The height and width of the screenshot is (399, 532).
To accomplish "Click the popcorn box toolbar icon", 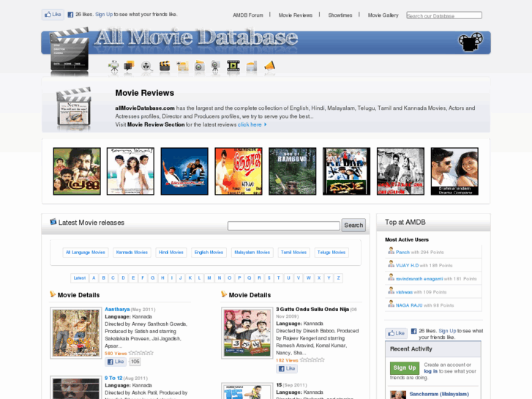I will (252, 66).
